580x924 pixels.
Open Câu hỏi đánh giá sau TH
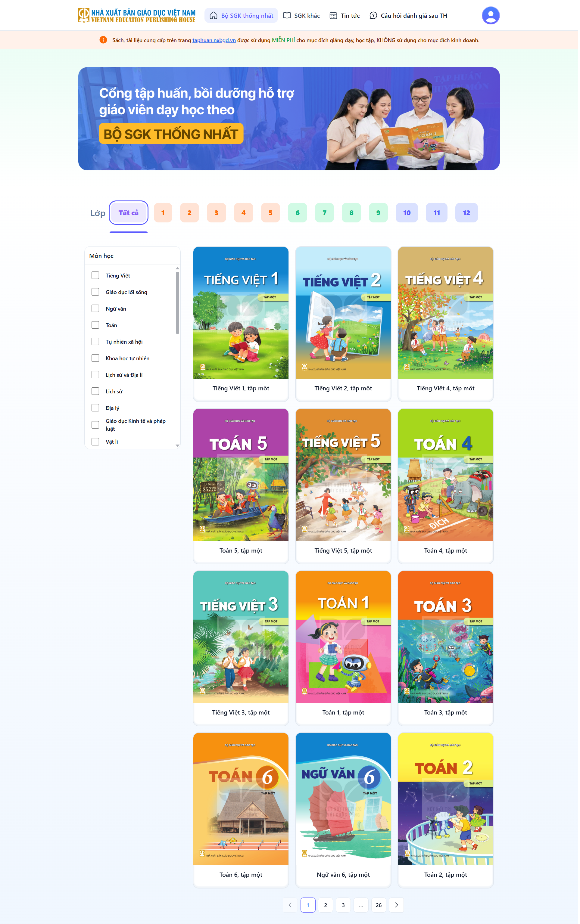click(x=408, y=15)
